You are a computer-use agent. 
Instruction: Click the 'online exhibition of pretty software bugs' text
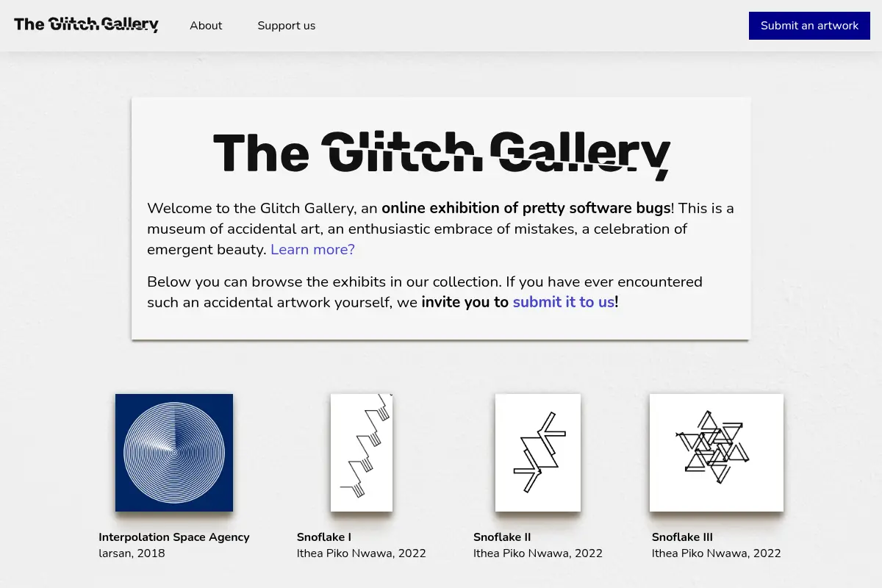click(x=526, y=208)
